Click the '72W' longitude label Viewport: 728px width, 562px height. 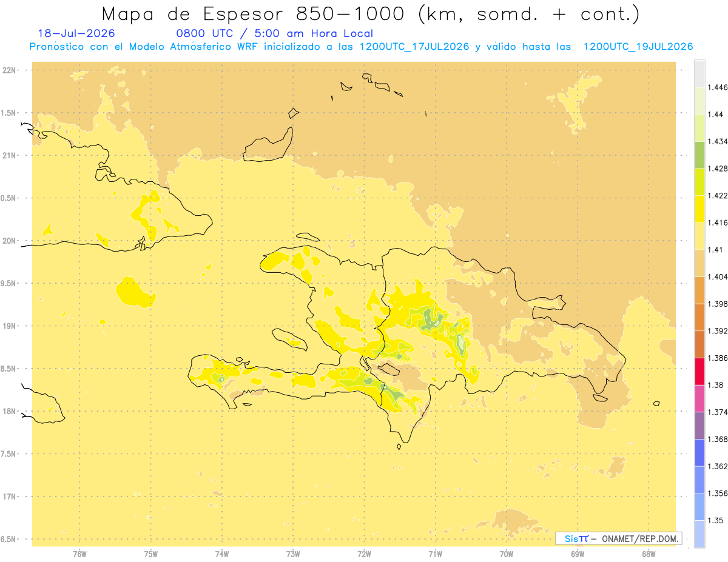364,554
